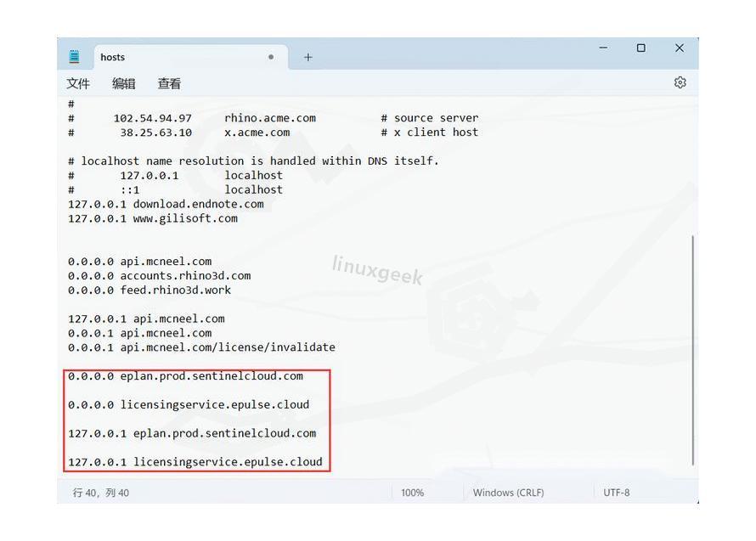Viewport: 756px width, 541px height.
Task: Click the Notepad app icon in tab
Action: point(75,57)
